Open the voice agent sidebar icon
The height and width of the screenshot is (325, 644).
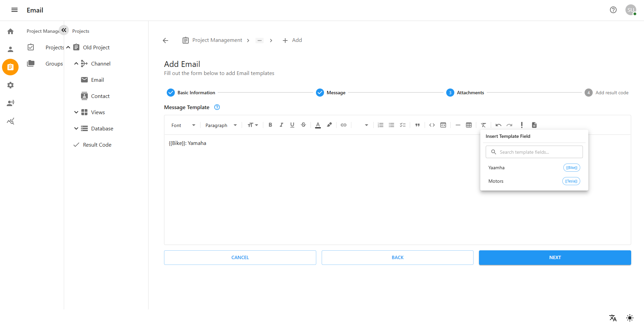(x=10, y=103)
